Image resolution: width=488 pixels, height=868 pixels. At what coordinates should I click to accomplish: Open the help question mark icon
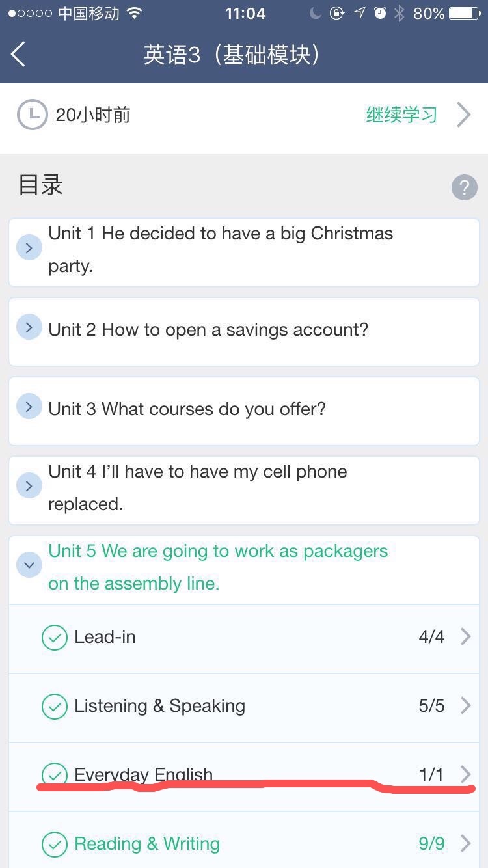[x=464, y=188]
